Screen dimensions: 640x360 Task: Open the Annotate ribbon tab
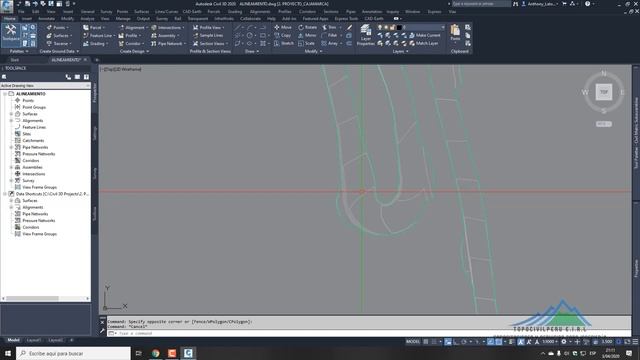coord(46,18)
